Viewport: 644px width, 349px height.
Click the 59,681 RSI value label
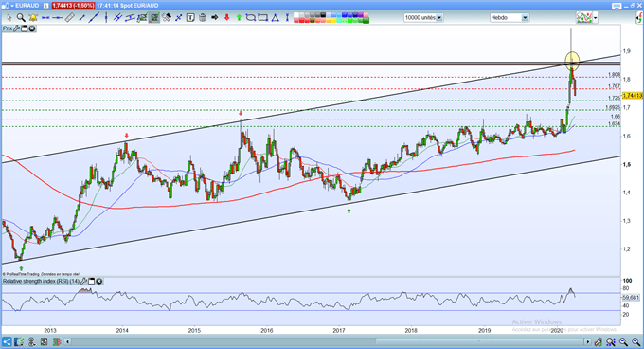pyautogui.click(x=632, y=298)
